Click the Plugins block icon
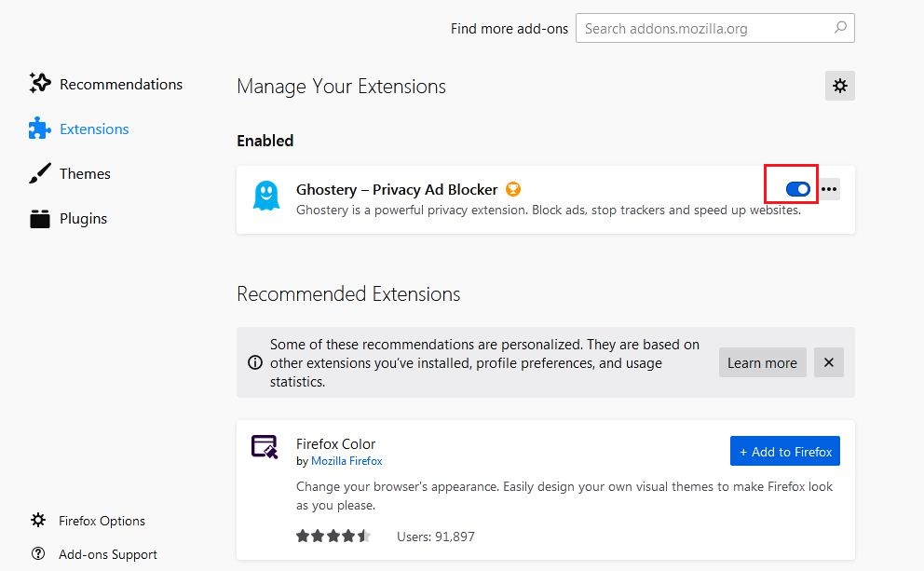Image resolution: width=924 pixels, height=571 pixels. (x=39, y=219)
